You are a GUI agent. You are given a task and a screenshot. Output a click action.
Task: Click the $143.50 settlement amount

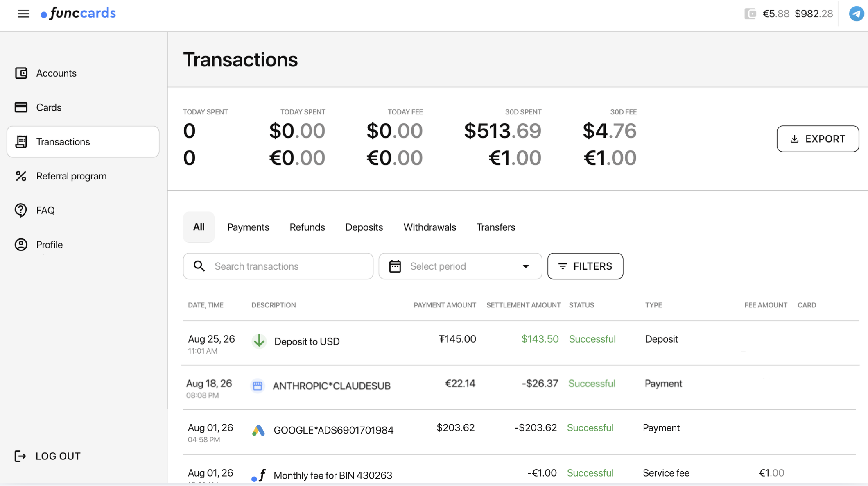540,339
